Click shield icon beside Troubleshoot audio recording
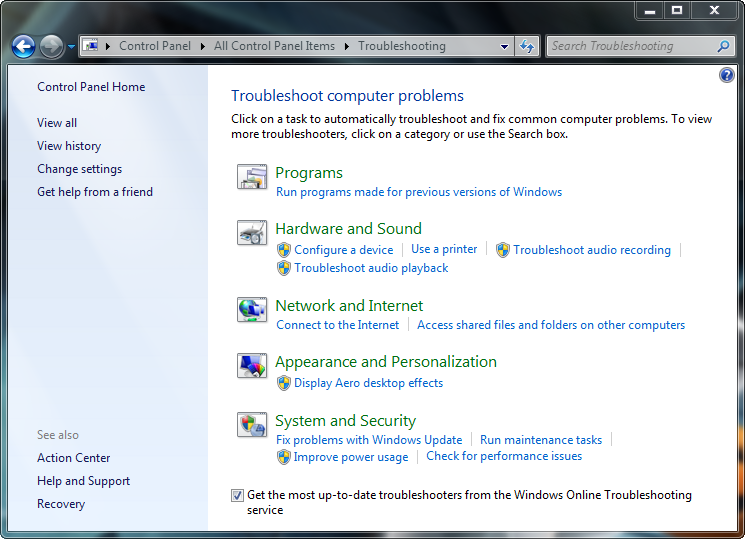The width and height of the screenshot is (745, 539). click(x=503, y=250)
